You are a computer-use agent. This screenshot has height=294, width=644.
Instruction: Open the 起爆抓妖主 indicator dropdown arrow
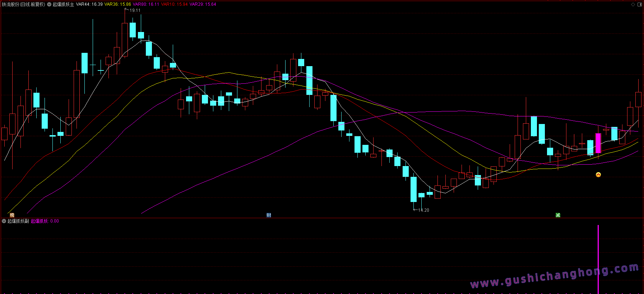49,4
